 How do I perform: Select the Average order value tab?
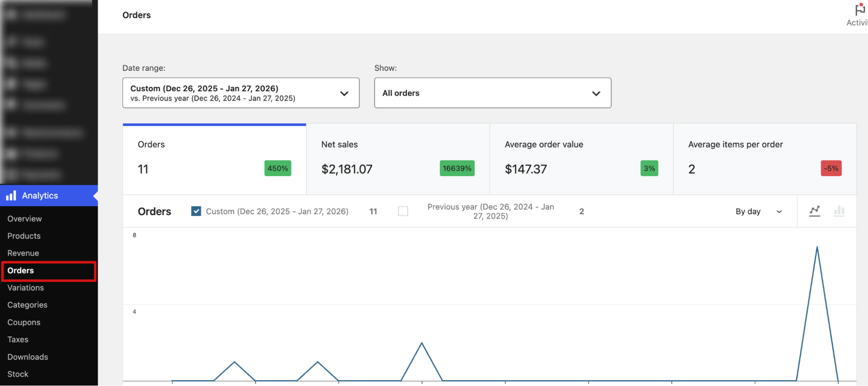coord(581,159)
